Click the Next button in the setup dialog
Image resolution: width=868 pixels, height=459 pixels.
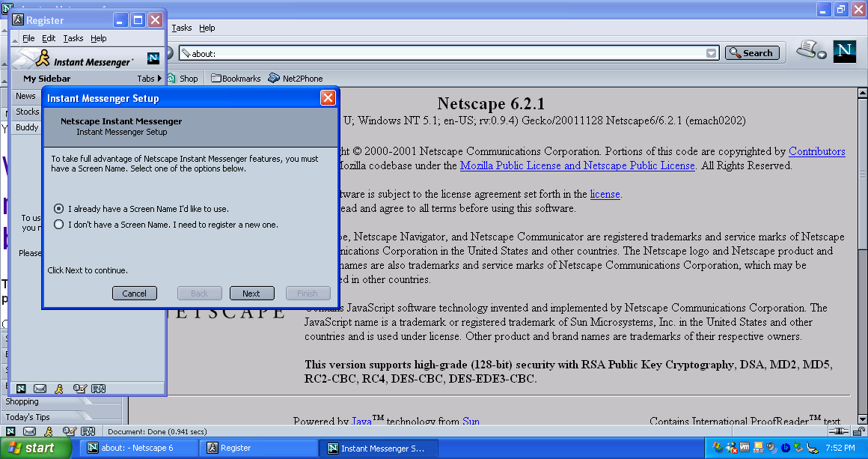(x=251, y=294)
